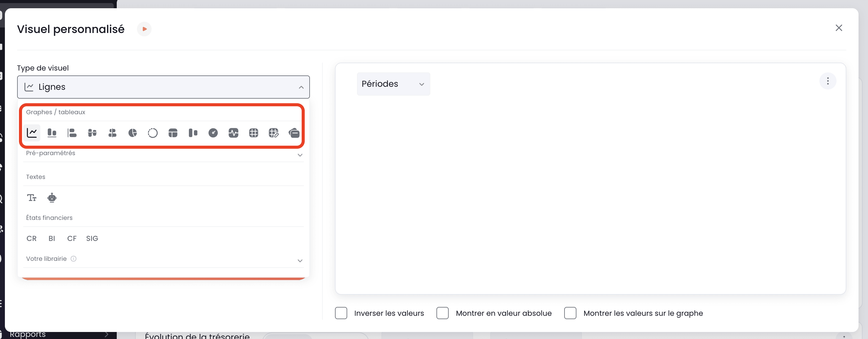Select the horizontal bar chart icon
The height and width of the screenshot is (339, 868).
coord(72,133)
